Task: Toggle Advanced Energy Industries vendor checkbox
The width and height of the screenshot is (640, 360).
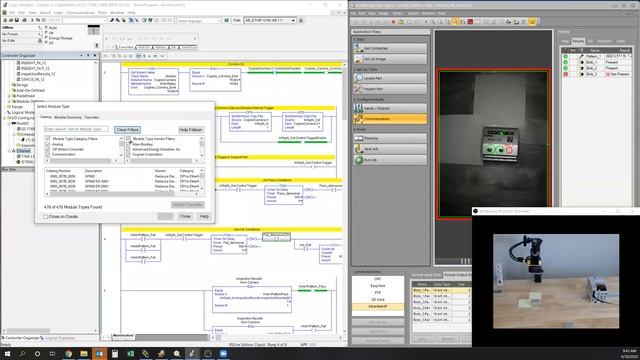Action: 128,149
